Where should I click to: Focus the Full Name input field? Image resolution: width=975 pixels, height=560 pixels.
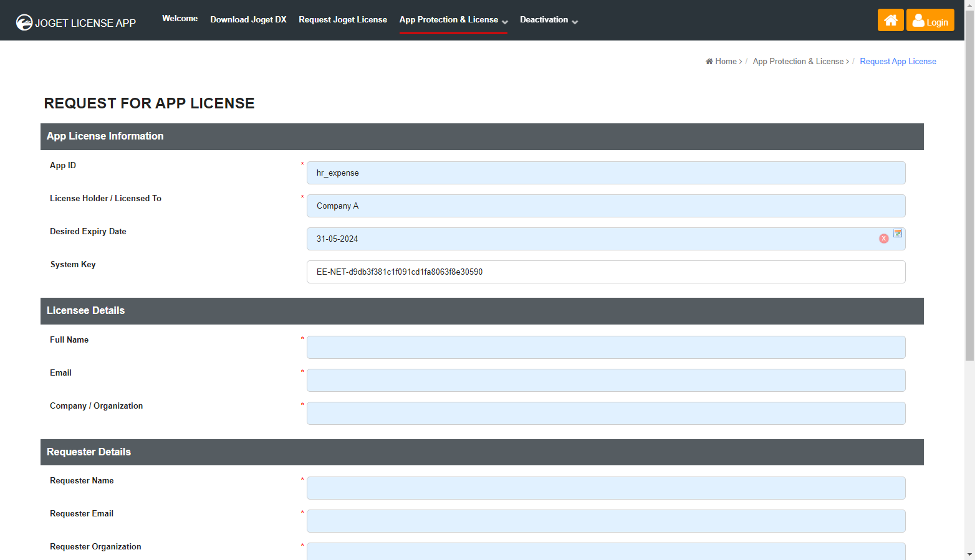point(605,348)
